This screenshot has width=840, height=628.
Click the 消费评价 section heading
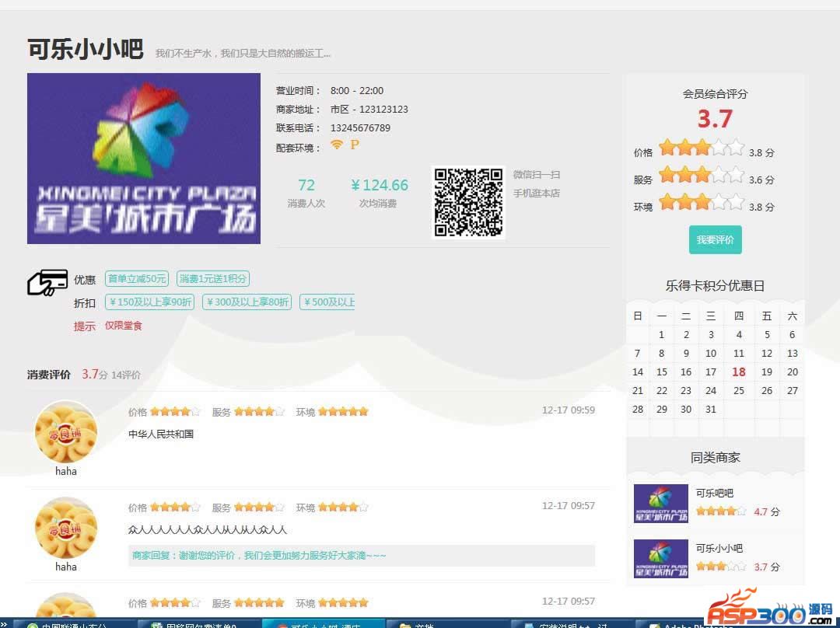coord(49,375)
